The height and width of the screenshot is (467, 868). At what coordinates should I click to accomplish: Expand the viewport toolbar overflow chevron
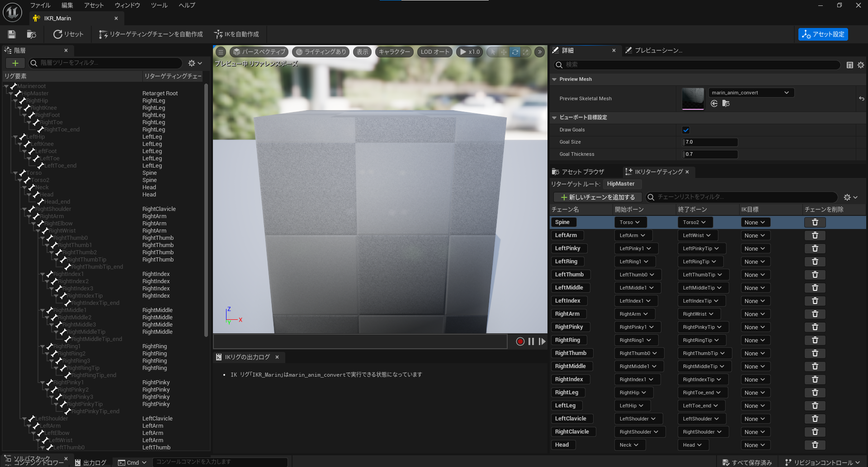click(x=540, y=52)
